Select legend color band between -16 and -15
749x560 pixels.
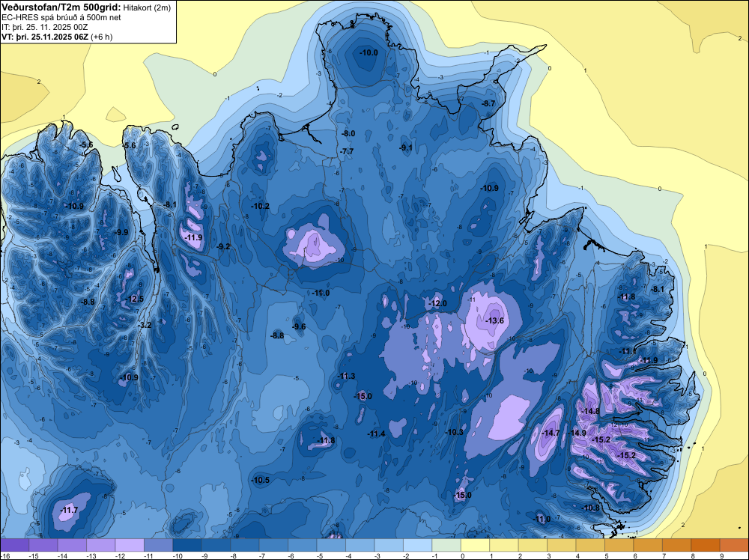(15, 545)
